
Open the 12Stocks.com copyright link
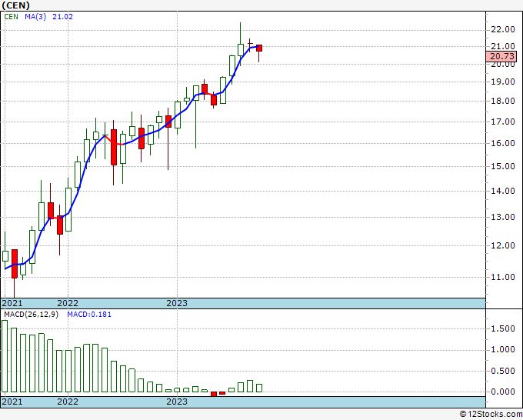[x=491, y=415]
